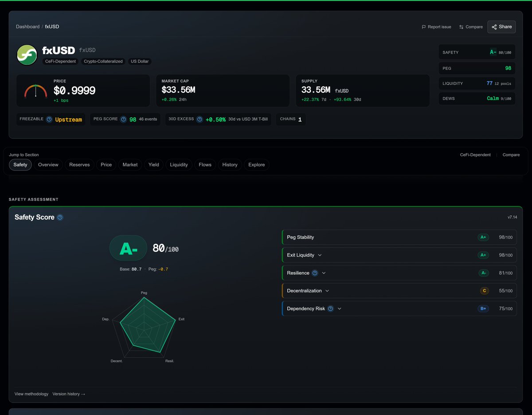Open the 30D Excess help icon
The image size is (532, 415).
pos(200,119)
